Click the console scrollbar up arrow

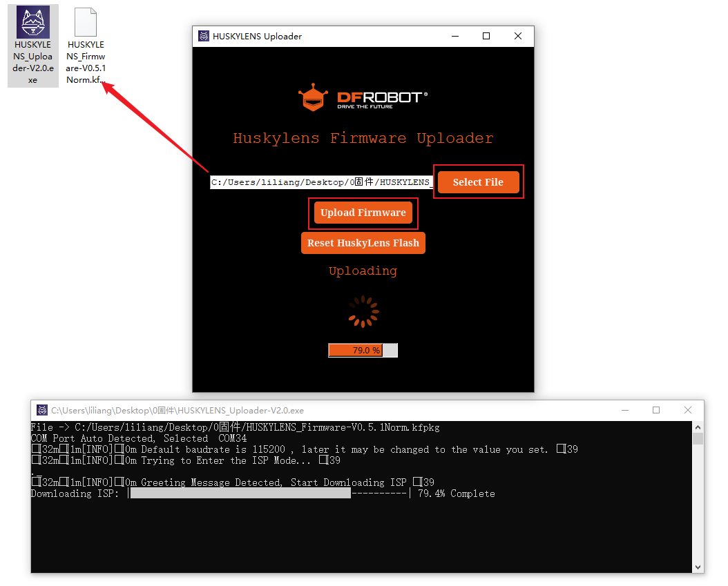[x=698, y=427]
